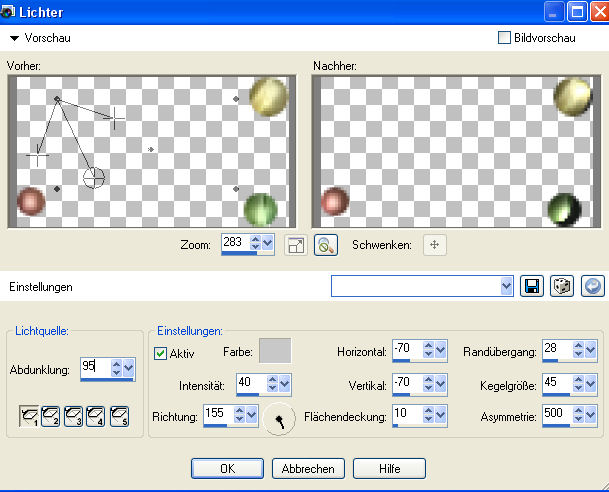The height and width of the screenshot is (492, 609).
Task: Click the fit-to-window zoom icon
Action: pos(295,244)
